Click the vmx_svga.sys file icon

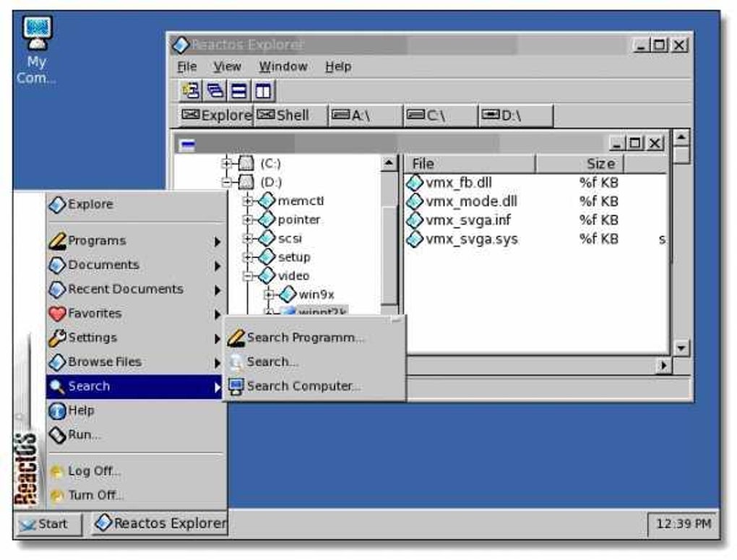point(415,239)
